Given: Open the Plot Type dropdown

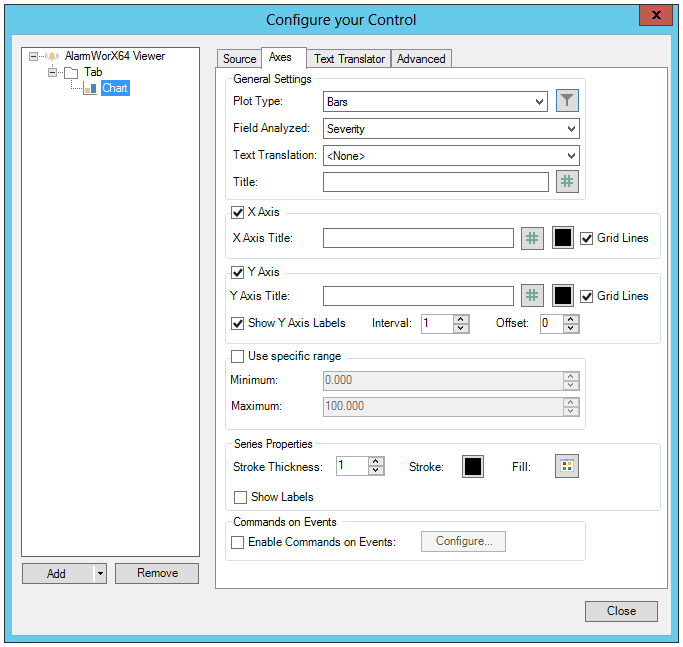Looking at the screenshot, I should [x=436, y=102].
